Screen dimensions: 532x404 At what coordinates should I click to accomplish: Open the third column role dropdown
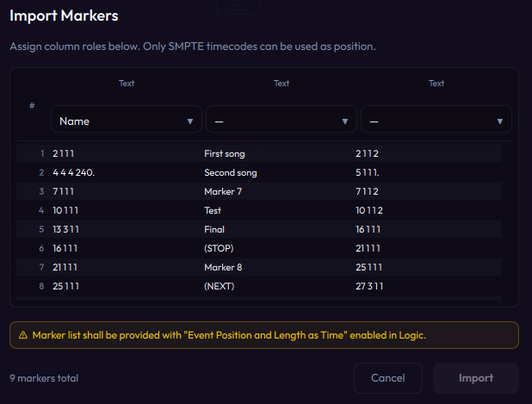pyautogui.click(x=436, y=119)
